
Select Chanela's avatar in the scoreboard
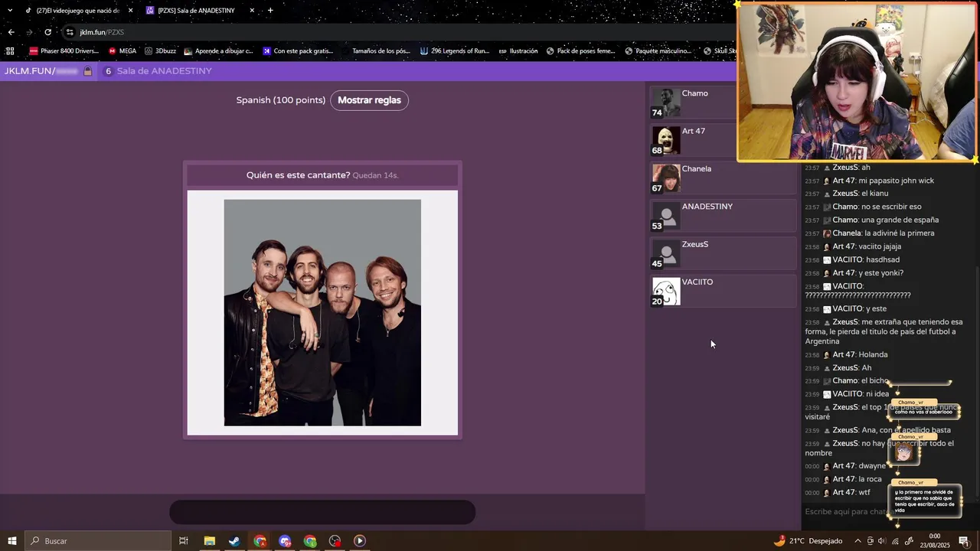[x=666, y=178]
